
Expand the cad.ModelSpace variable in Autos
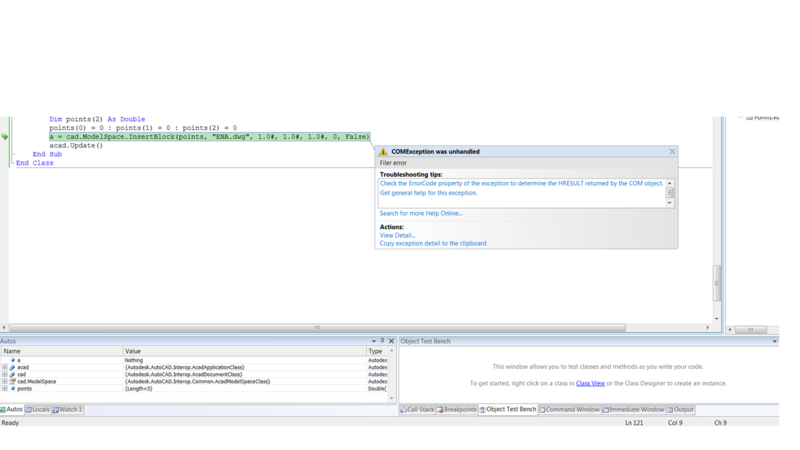[x=5, y=382]
